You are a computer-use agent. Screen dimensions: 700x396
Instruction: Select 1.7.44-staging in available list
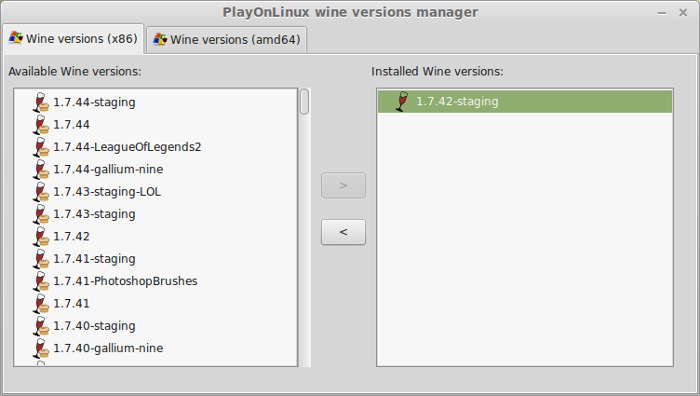click(94, 102)
